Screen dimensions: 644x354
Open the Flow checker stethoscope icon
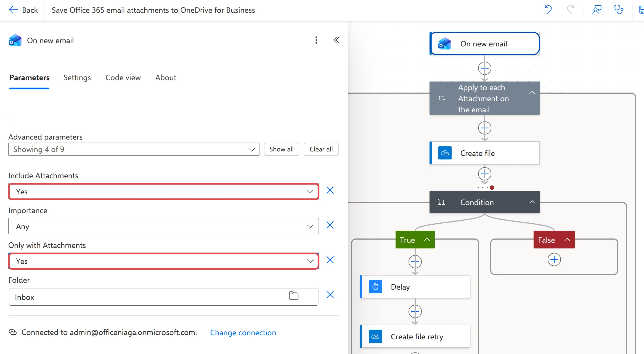(x=619, y=10)
